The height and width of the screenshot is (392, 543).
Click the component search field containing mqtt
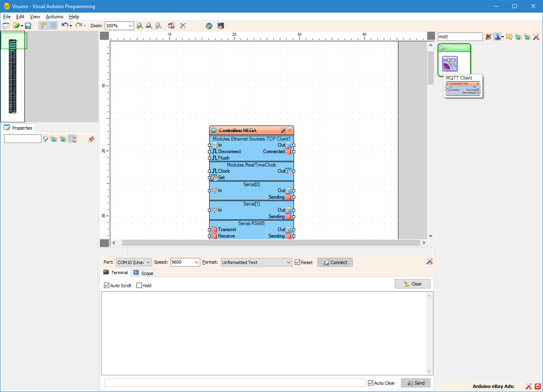pyautogui.click(x=460, y=37)
